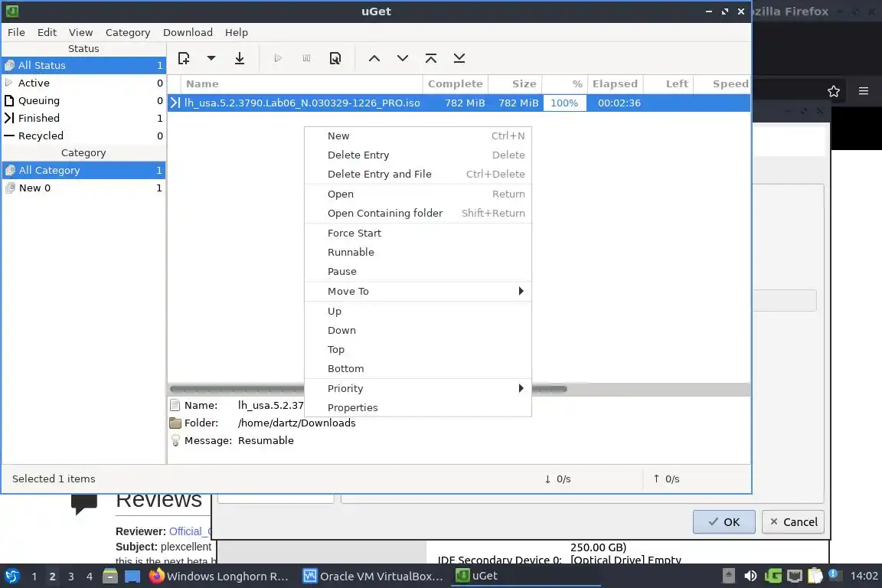
Task: Choose Up in the context menu
Action: [x=418, y=311]
